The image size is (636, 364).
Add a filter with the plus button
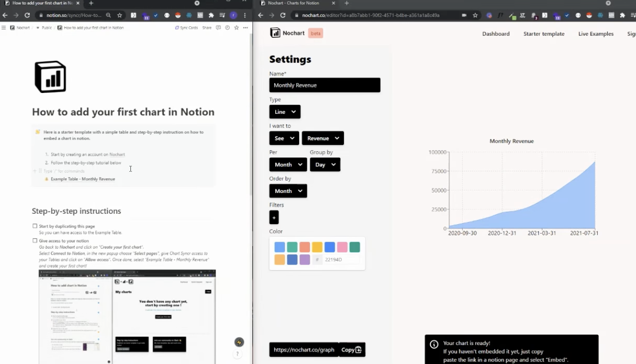(274, 217)
